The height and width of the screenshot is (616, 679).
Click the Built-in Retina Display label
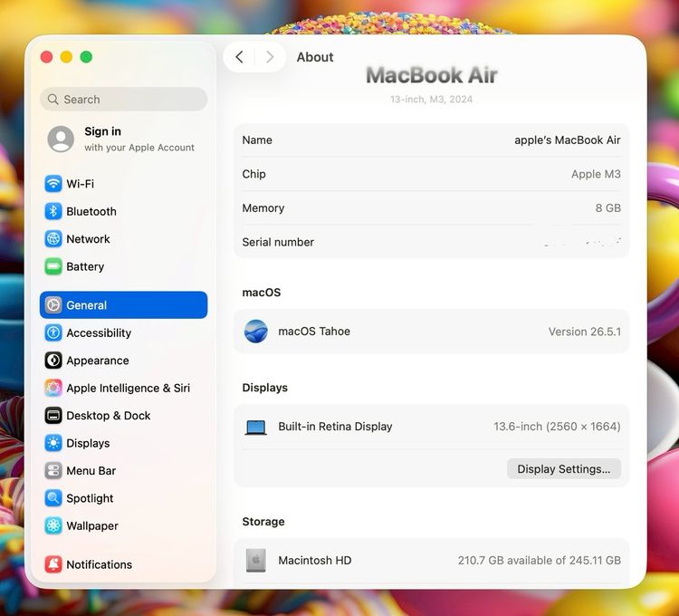335,427
